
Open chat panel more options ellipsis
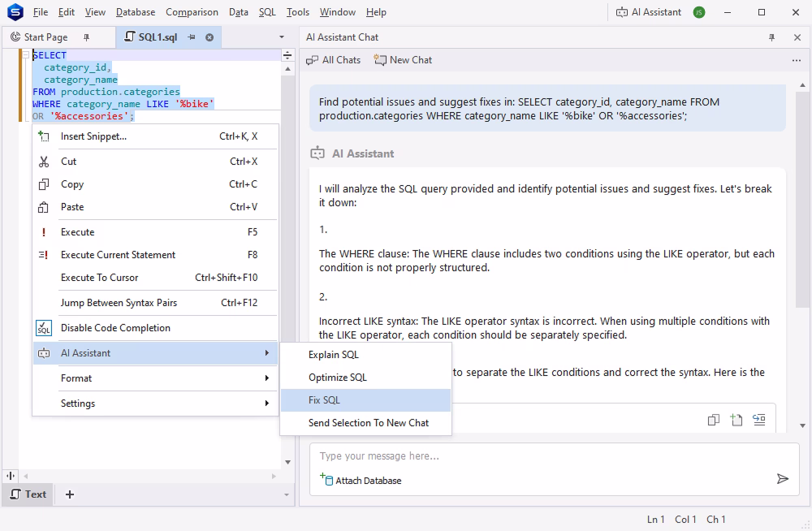coord(797,61)
